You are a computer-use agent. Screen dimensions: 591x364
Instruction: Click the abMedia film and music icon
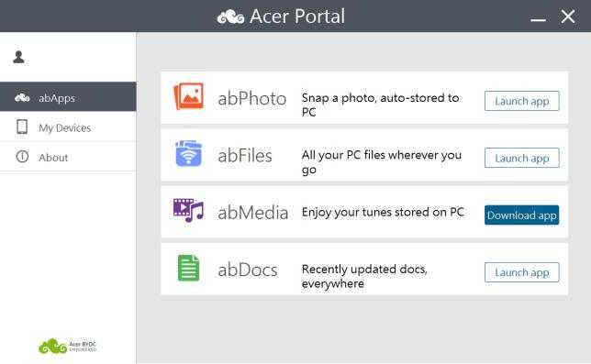[188, 210]
